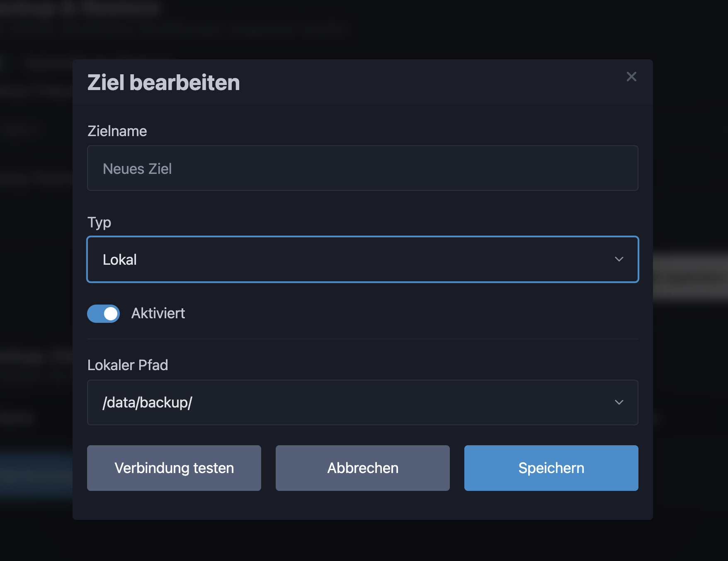Click the chevron next to /data/backup/
728x561 pixels.
(x=619, y=402)
